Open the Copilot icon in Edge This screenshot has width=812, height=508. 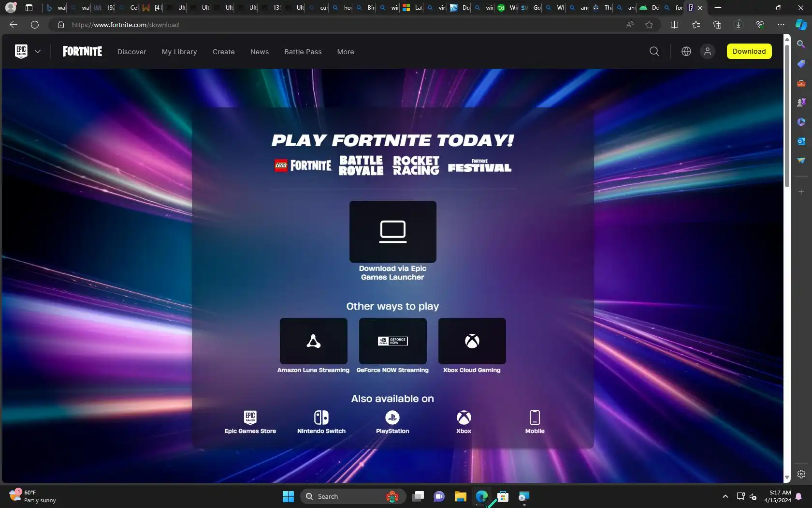(801, 25)
